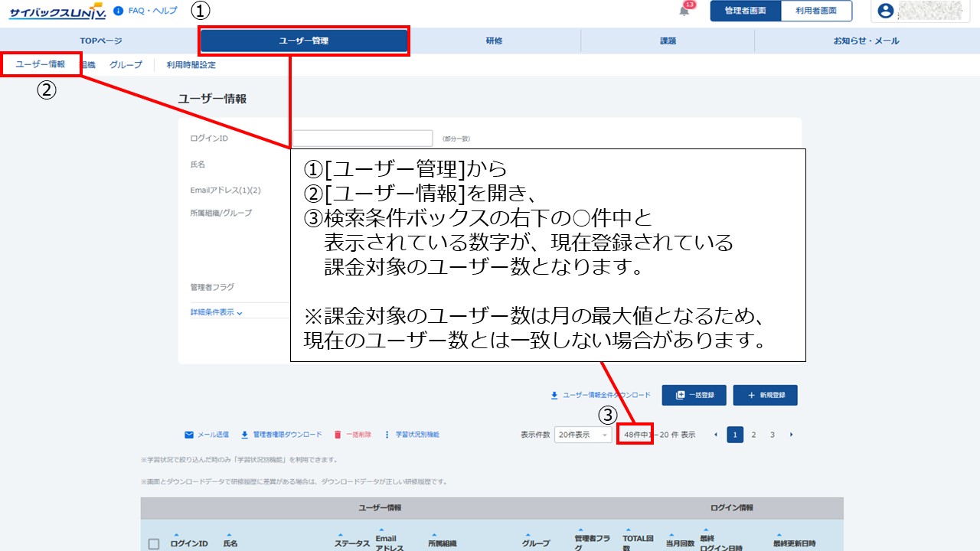The width and height of the screenshot is (980, 551).
Task: Select the ユーザー情報 submenu item
Action: (41, 64)
